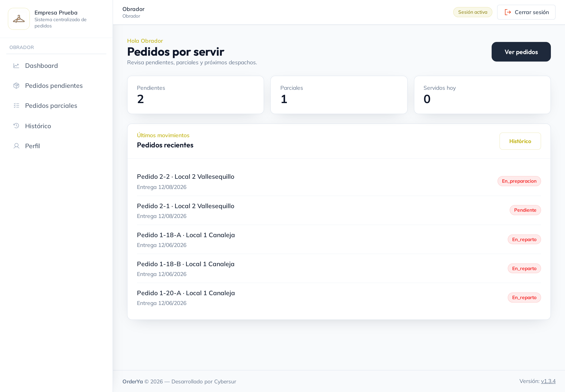
Task: Click the Ver pedidos button
Action: (521, 52)
